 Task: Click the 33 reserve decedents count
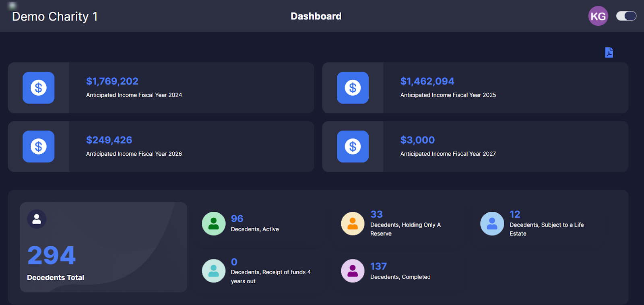click(x=376, y=214)
